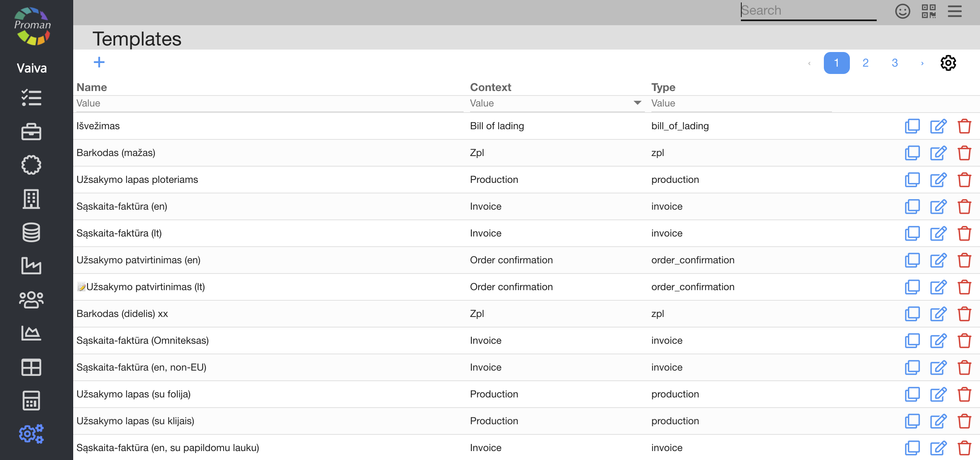Viewport: 980px width, 460px height.
Task: Open the tasks checklist sidebar icon
Action: 31,98
